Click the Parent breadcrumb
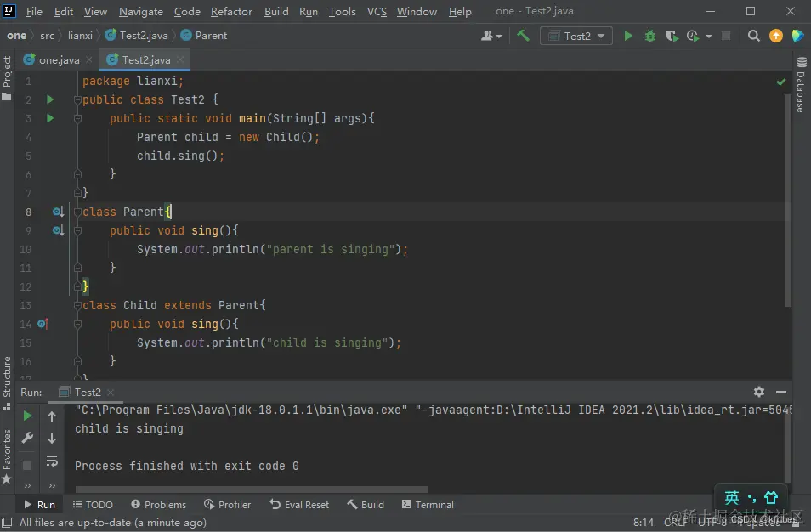Image resolution: width=811 pixels, height=532 pixels. [x=204, y=36]
